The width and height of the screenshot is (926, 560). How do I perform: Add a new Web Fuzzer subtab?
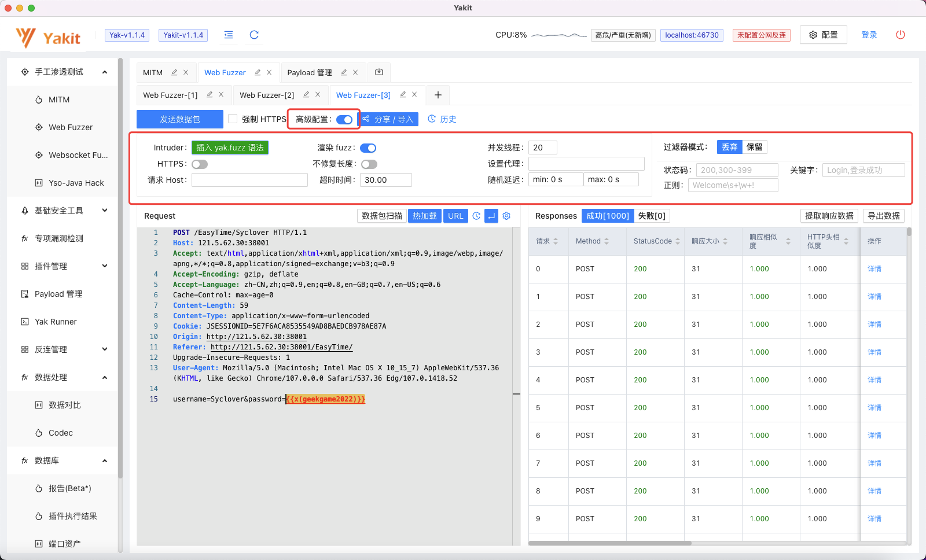438,95
